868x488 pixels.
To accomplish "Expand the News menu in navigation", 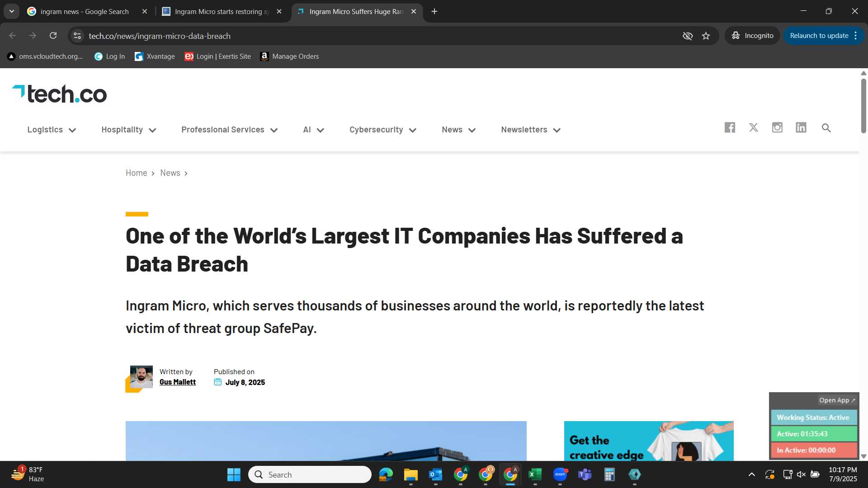I will (459, 130).
